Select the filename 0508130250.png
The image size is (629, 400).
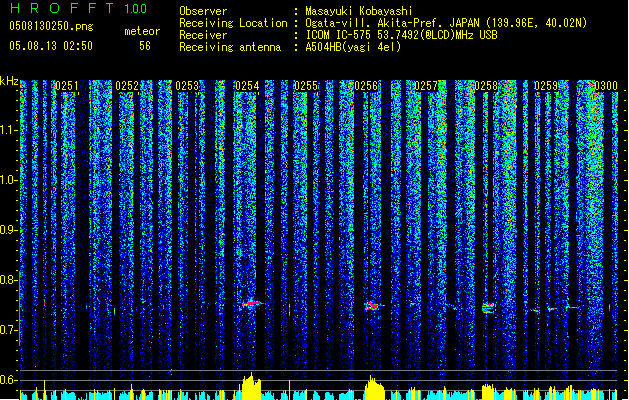pos(51,26)
